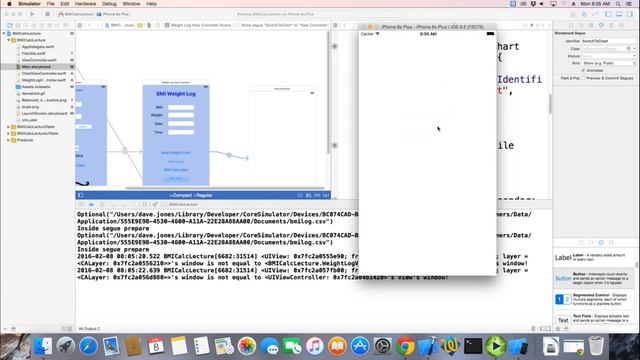Open the Hardware menu
The width and height of the screenshot is (640, 360).
85,4
